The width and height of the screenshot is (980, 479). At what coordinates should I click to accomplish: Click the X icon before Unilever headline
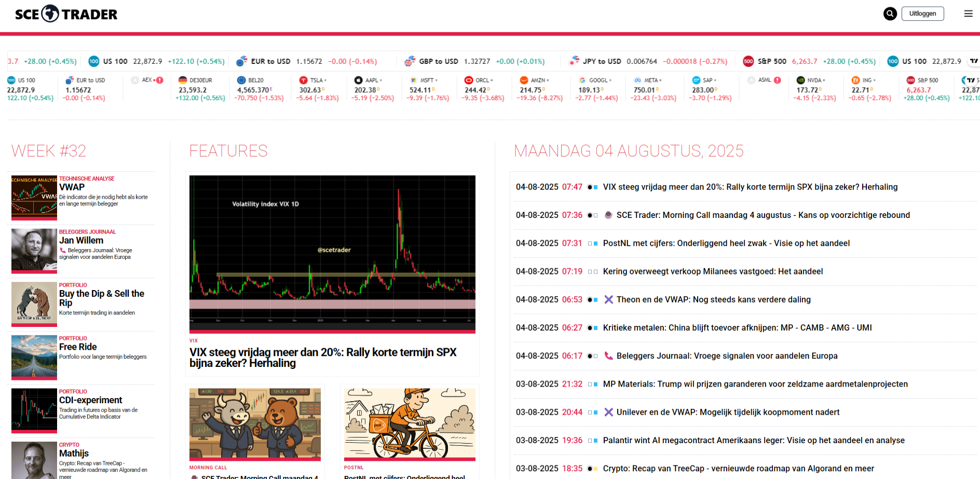coord(609,412)
